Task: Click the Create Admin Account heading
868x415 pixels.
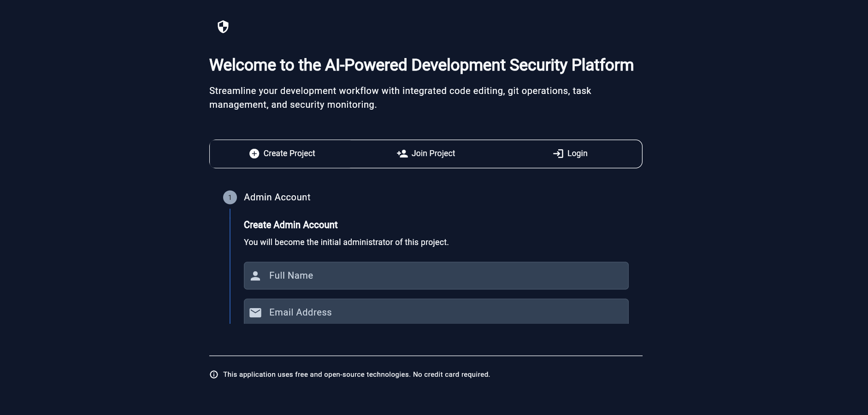Action: tap(290, 225)
